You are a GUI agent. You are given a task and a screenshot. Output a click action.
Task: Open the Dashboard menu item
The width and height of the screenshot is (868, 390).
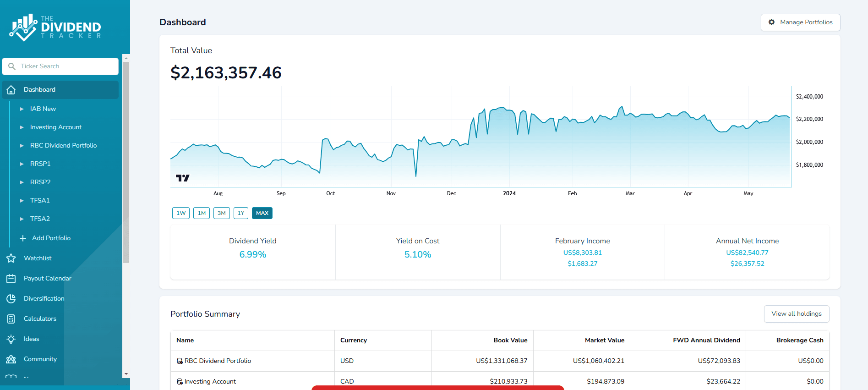60,90
